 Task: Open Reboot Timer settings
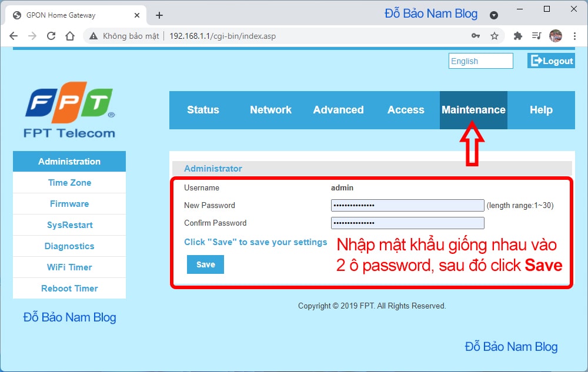[x=69, y=289]
